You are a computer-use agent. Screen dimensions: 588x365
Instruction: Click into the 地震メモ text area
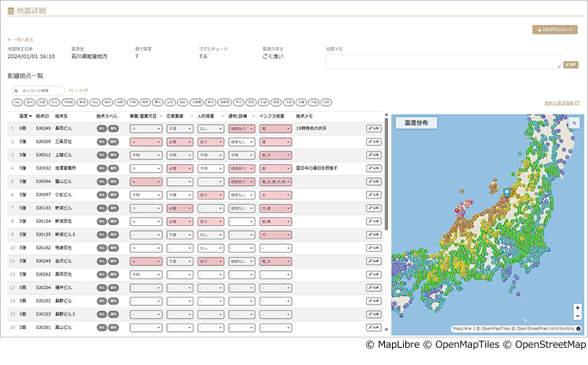click(443, 62)
